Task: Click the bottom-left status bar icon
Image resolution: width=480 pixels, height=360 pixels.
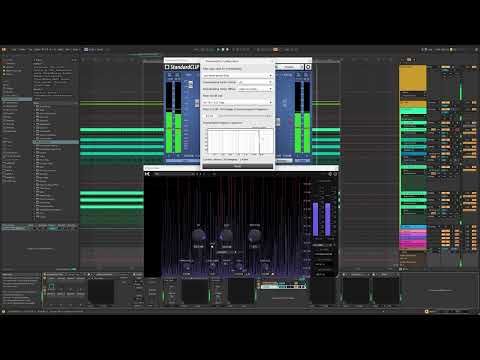Action: [x=4, y=311]
